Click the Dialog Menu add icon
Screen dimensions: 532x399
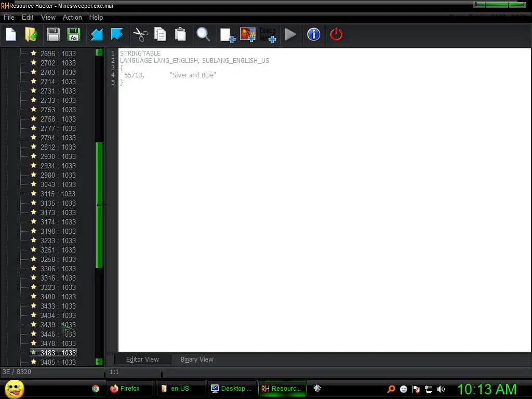[x=268, y=35]
